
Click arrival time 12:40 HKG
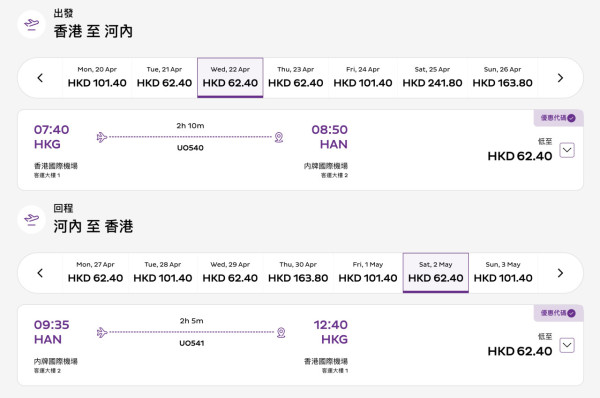pos(331,332)
